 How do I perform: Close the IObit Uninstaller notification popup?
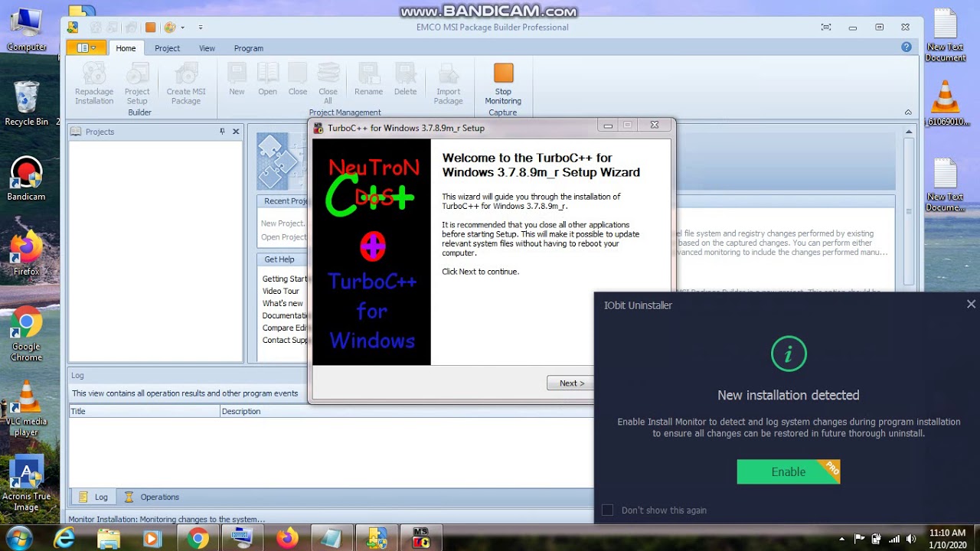point(971,304)
